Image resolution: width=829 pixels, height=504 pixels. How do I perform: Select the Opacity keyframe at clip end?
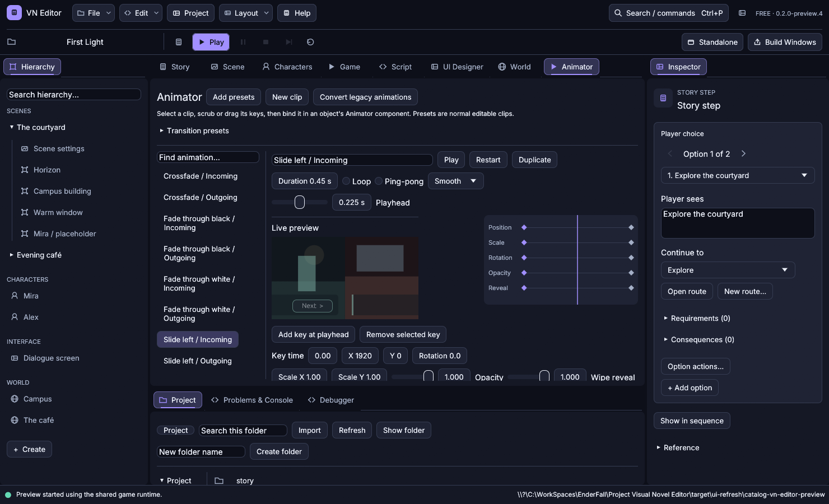point(631,273)
